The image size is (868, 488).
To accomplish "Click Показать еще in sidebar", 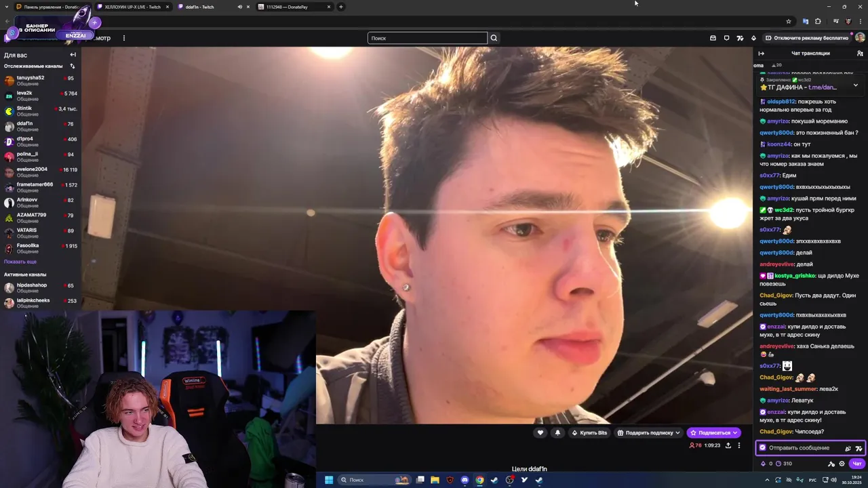I will 20,262.
